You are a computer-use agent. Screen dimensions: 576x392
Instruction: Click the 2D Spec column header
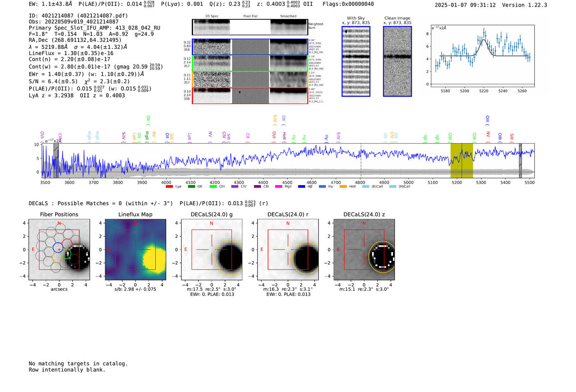(x=212, y=16)
